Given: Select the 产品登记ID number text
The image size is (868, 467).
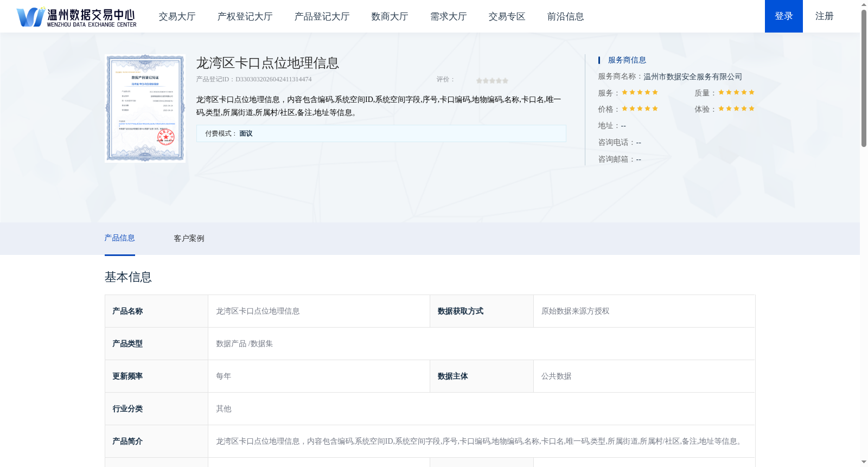Looking at the screenshot, I should [x=273, y=79].
